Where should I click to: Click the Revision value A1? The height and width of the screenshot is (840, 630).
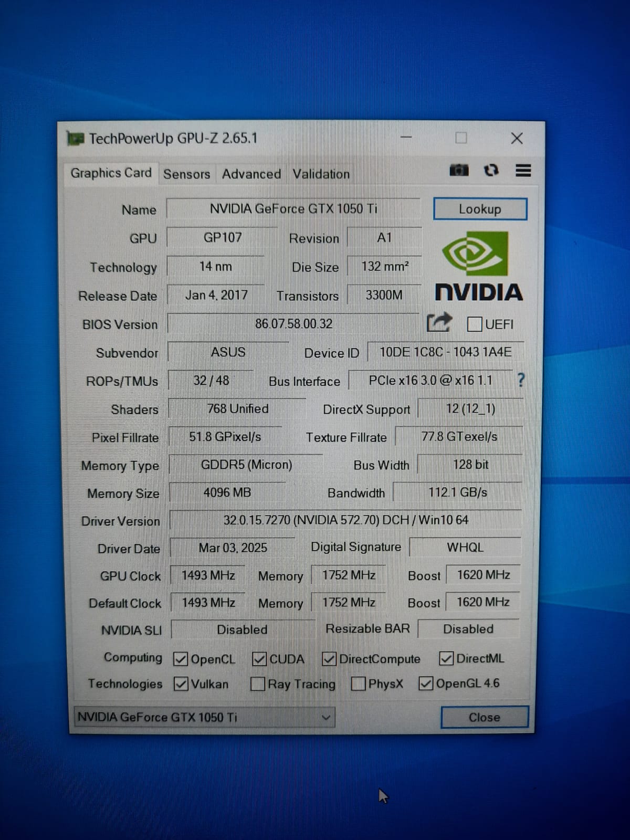(384, 237)
